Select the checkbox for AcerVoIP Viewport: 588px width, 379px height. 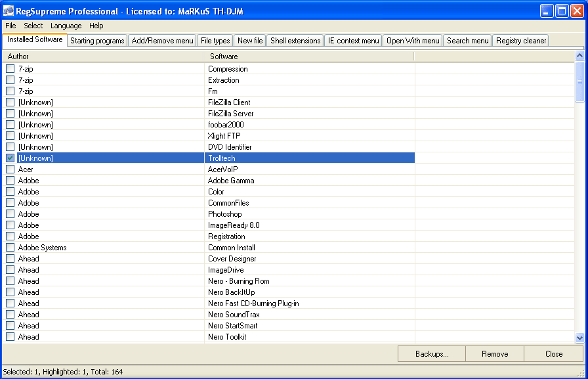[x=10, y=169]
